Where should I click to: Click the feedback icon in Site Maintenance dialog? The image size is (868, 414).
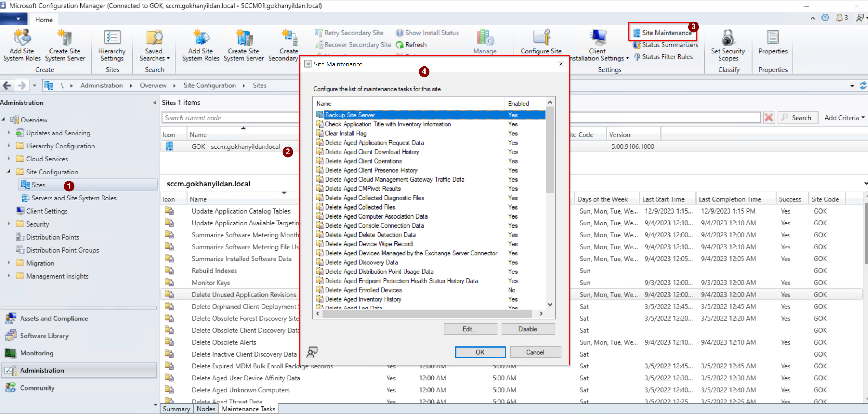[x=312, y=352]
